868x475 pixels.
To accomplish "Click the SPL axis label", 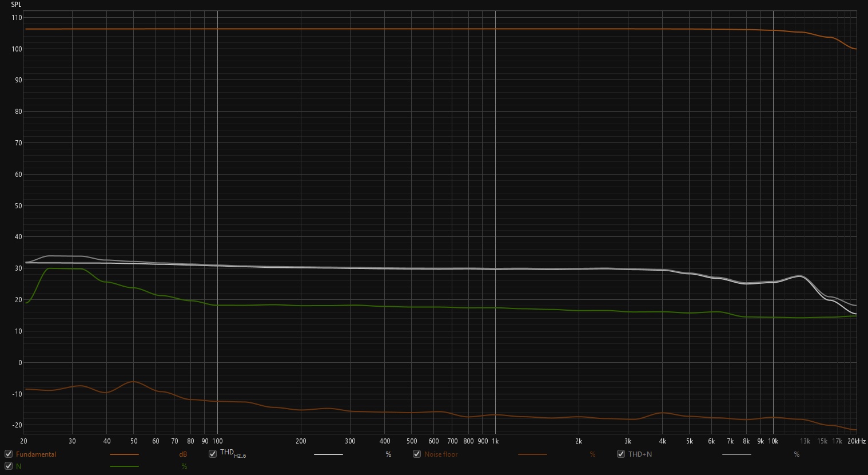I will point(16,5).
